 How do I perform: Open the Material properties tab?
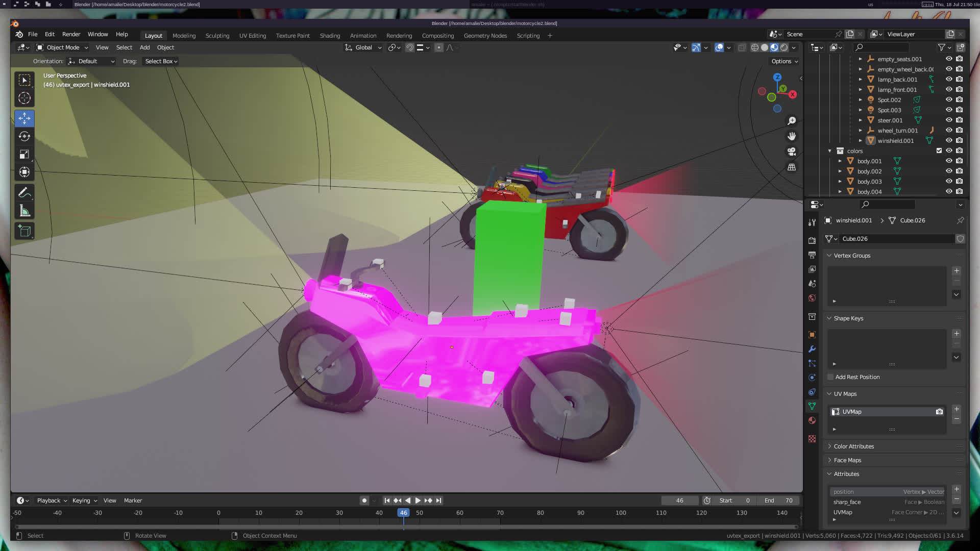[x=812, y=420]
